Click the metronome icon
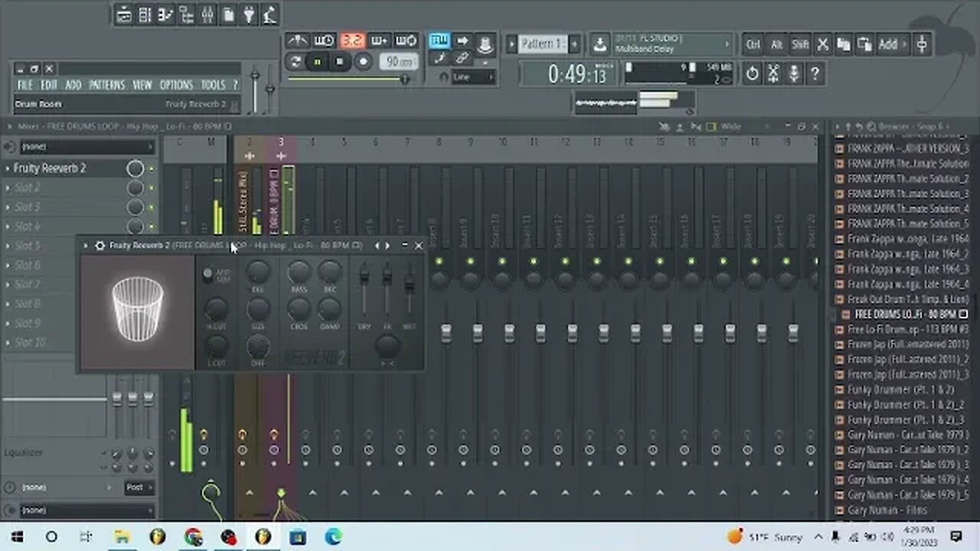Viewport: 980px width, 551px height. [x=297, y=41]
